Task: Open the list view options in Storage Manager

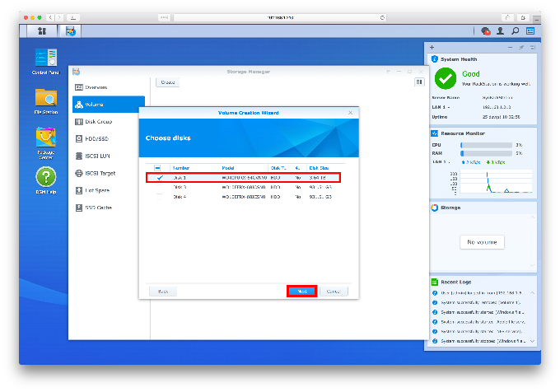Action: point(419,82)
